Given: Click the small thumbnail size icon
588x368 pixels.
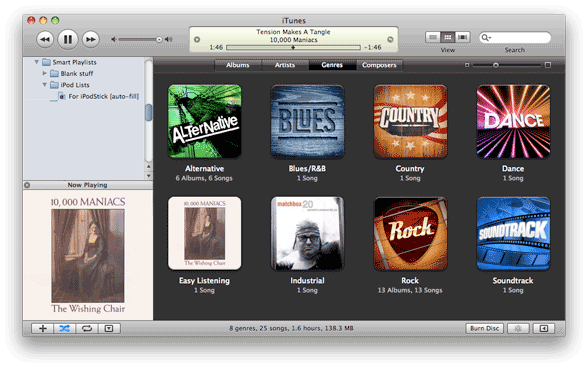Looking at the screenshot, I should point(467,65).
